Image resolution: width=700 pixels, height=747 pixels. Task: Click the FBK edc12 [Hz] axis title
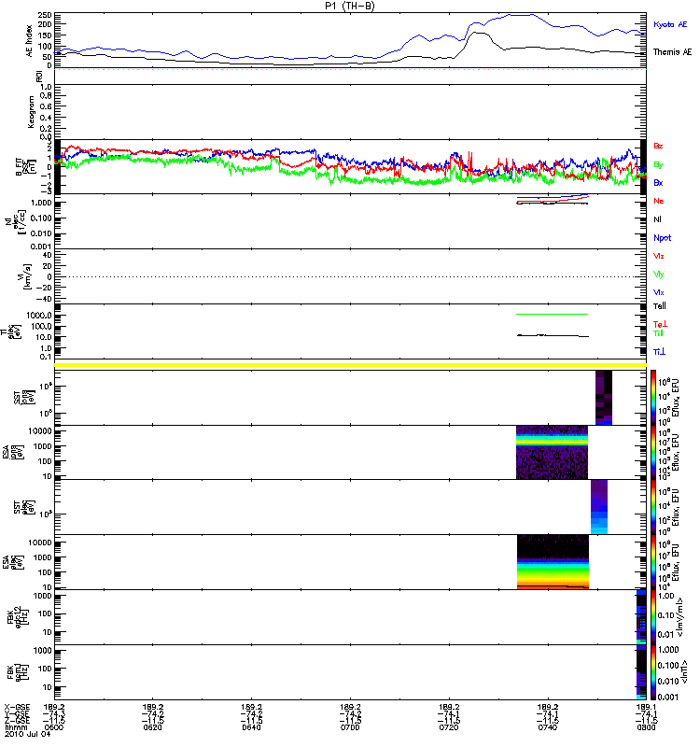click(x=18, y=616)
